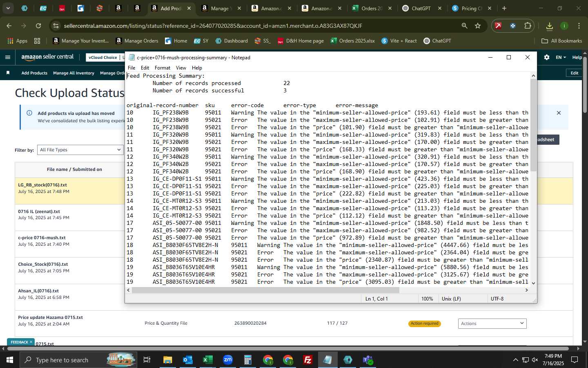Open Task View on taskbar

click(147, 360)
